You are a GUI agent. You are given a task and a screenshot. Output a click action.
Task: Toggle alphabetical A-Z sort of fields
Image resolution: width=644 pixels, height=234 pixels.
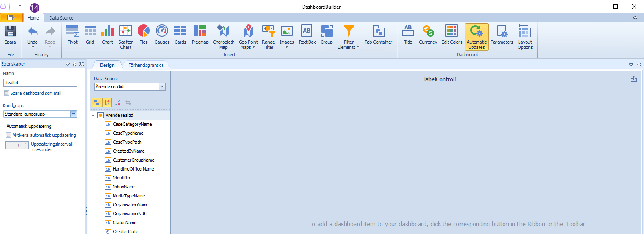point(107,103)
